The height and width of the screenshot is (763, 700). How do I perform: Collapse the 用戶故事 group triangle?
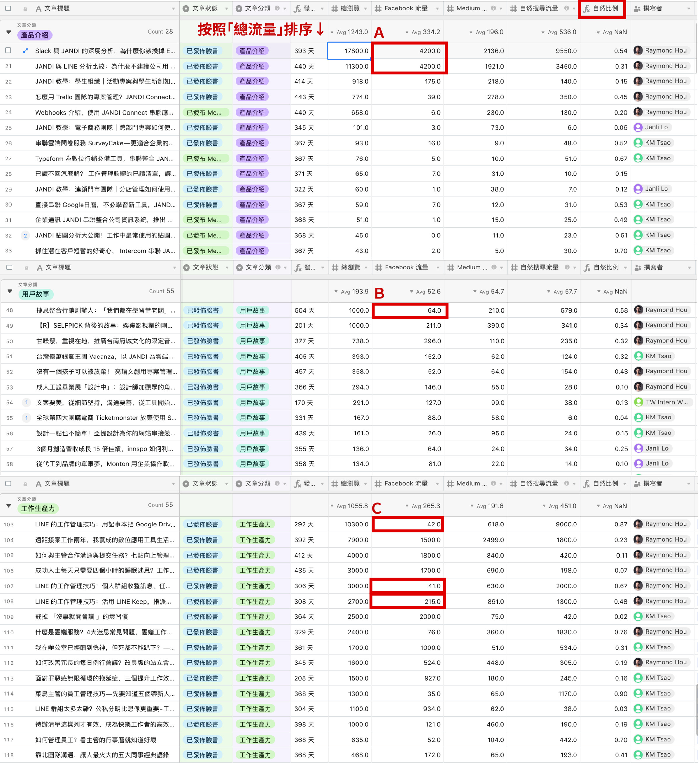coord(10,292)
